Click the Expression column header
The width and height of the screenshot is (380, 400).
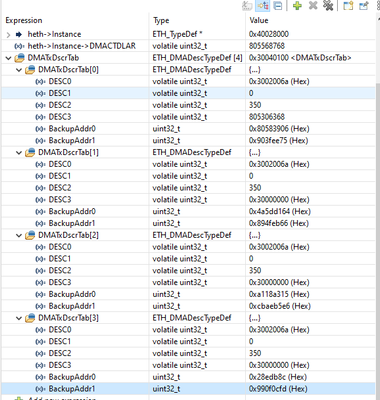(24, 20)
